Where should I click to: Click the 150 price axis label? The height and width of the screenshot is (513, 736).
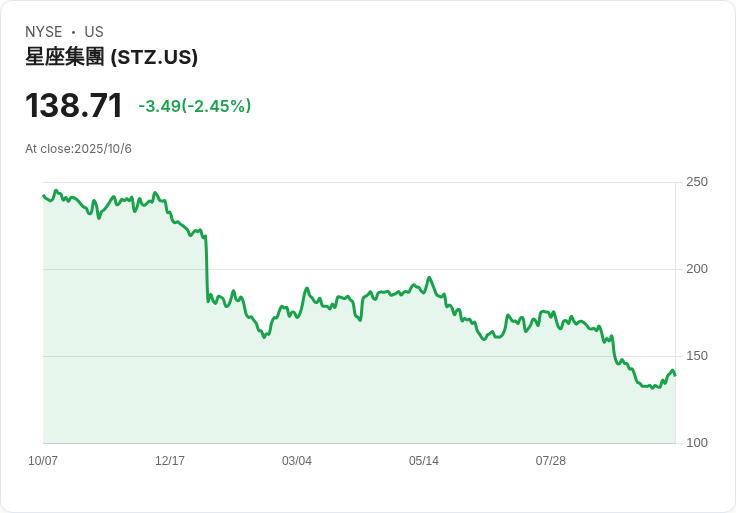coord(697,356)
